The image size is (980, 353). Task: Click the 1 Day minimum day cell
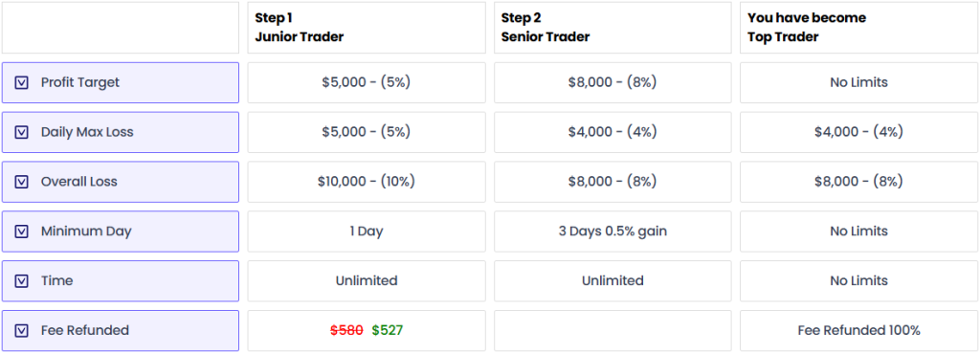[x=367, y=232]
